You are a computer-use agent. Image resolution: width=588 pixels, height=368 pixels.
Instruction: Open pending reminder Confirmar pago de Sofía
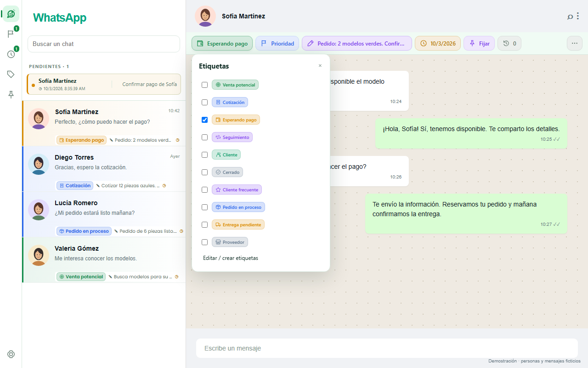(104, 84)
